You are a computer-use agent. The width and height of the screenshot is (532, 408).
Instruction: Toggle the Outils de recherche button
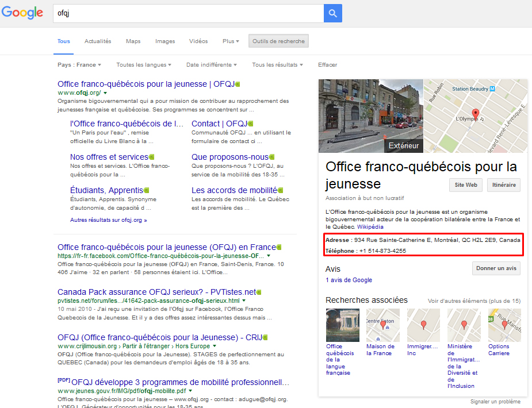(279, 41)
